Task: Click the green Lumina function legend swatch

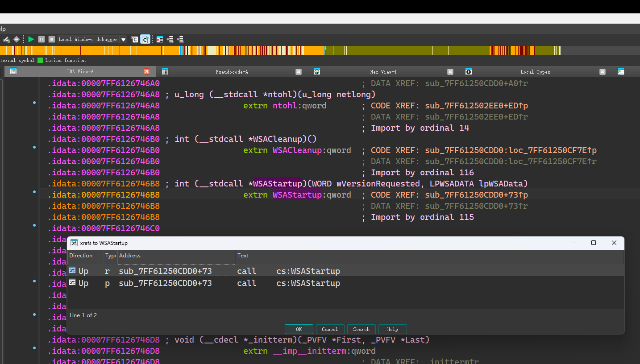Action: 40,60
